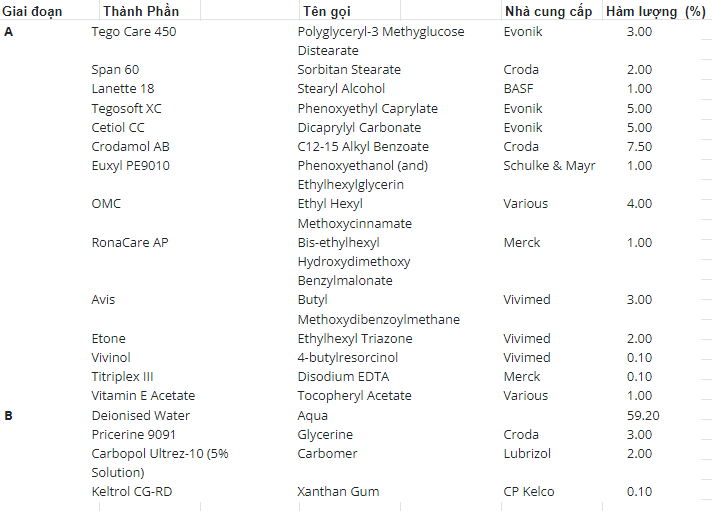The width and height of the screenshot is (712, 511).
Task: Click the 7.50 percentage value
Action: (639, 147)
